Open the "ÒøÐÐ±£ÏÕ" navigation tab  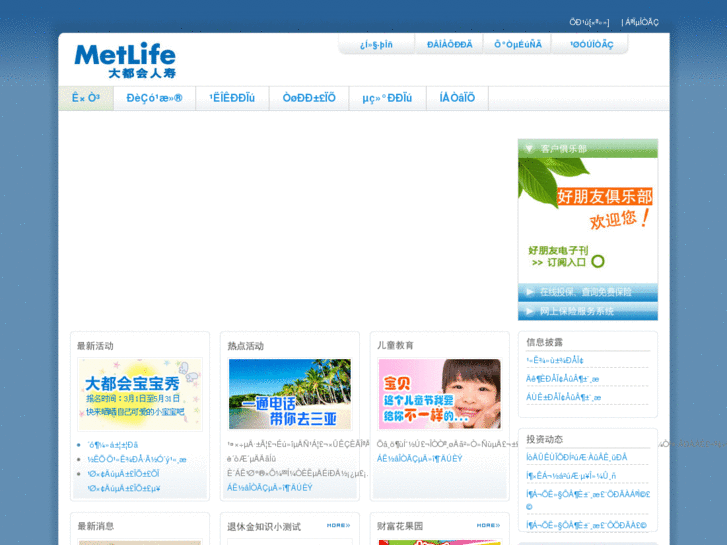(x=309, y=98)
